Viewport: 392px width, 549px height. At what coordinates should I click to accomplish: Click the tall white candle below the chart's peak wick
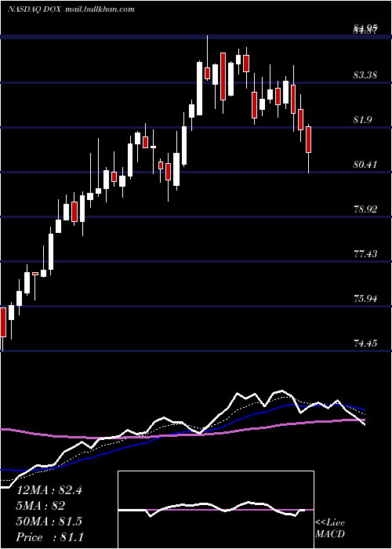(x=199, y=88)
